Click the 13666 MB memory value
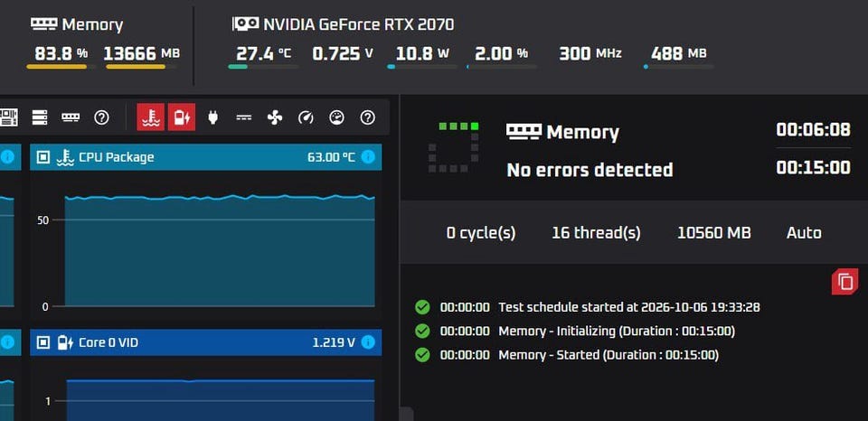This screenshot has height=421, width=868. click(142, 53)
